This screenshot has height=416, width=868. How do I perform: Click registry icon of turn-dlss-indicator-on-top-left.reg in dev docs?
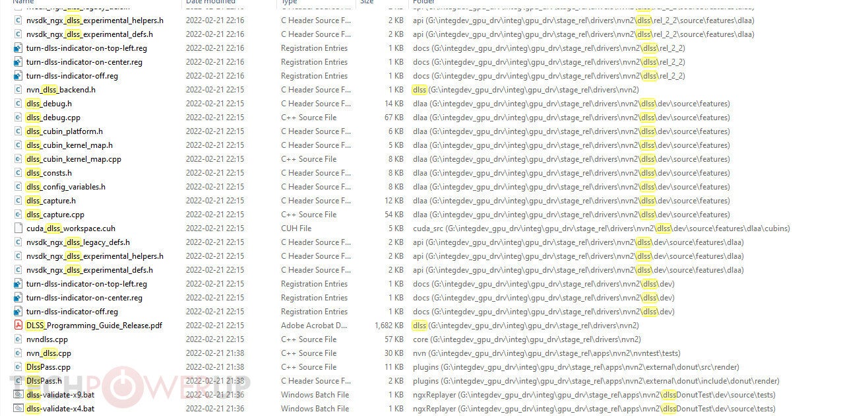pos(18,284)
